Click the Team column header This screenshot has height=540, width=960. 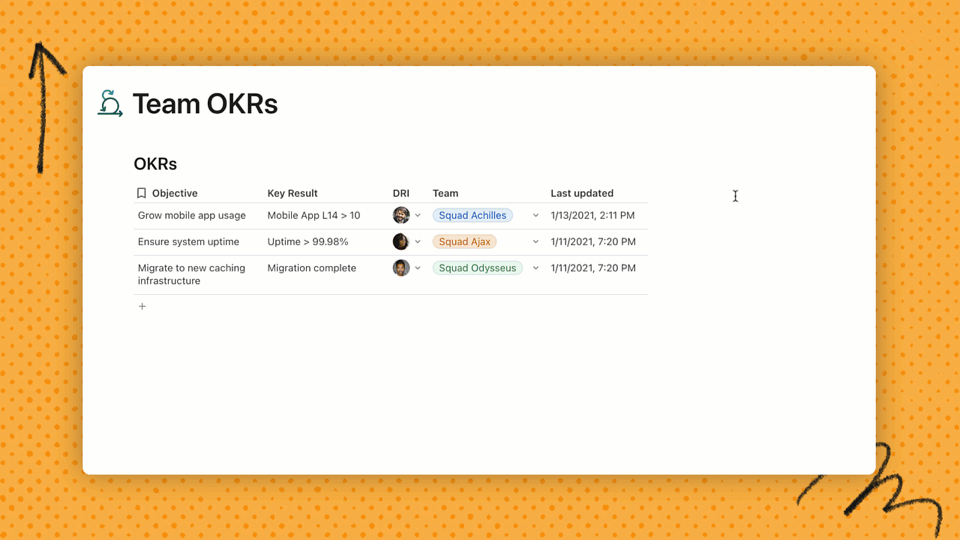[x=445, y=193]
